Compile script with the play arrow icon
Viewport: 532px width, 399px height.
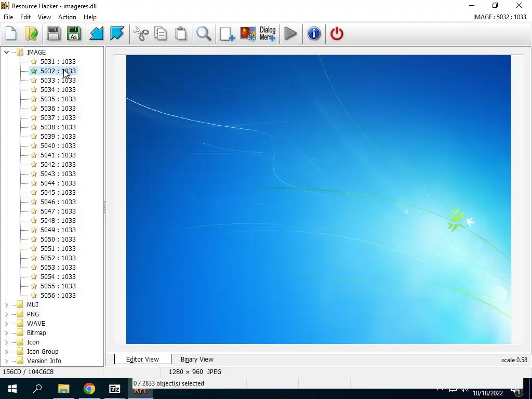tap(290, 34)
